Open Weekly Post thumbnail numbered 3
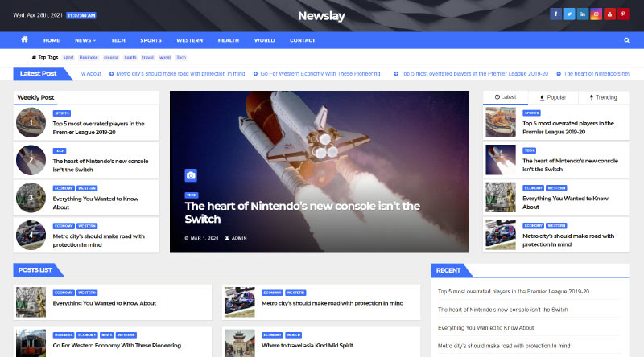644x357 pixels. 31,198
